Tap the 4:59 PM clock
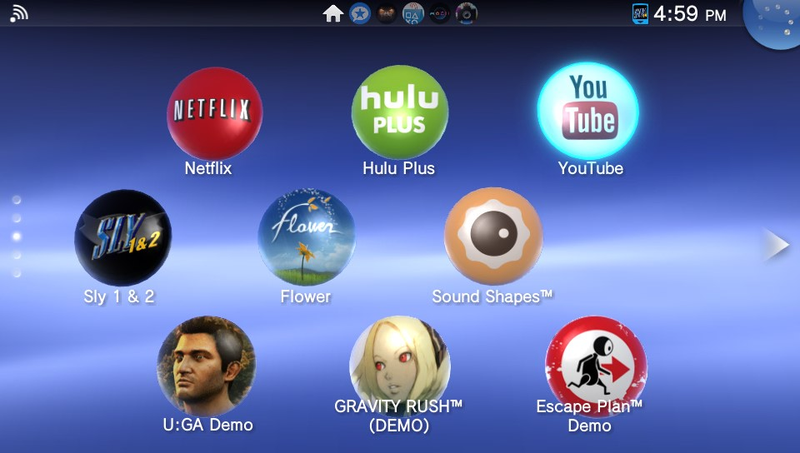 click(x=690, y=14)
